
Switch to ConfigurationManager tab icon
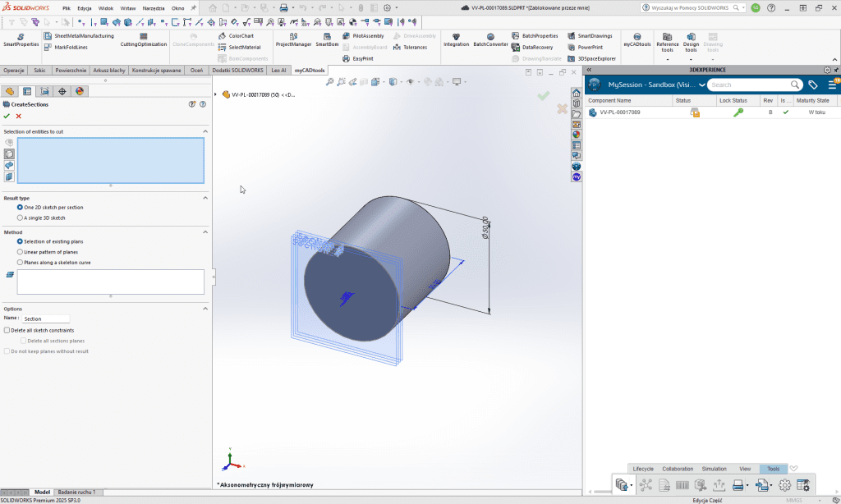point(44,91)
